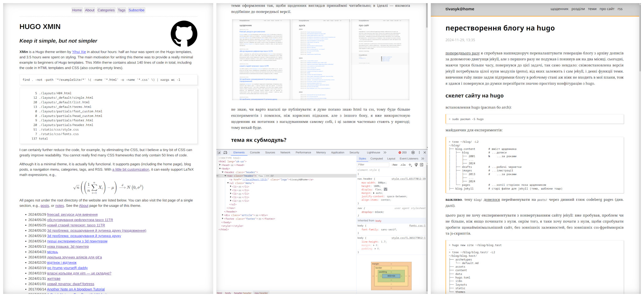Collapse the body element in the DOM tree
Viewport: 644px width, 297px height.
(220, 169)
